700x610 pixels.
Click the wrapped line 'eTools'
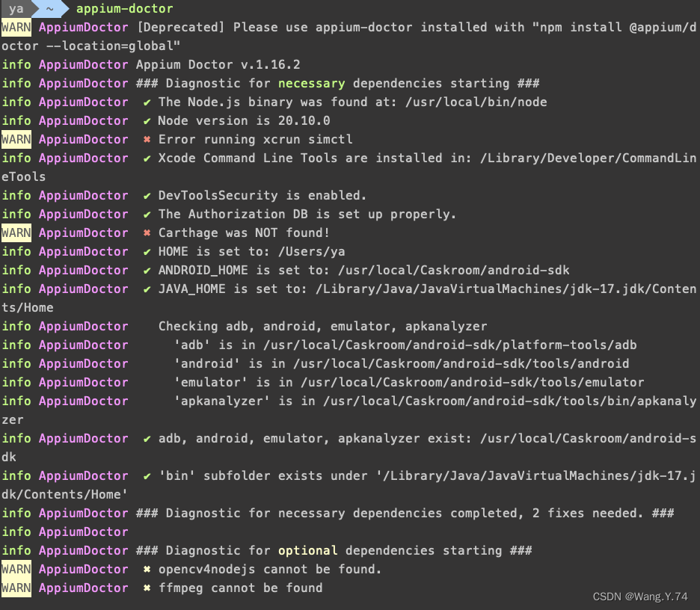(x=23, y=176)
